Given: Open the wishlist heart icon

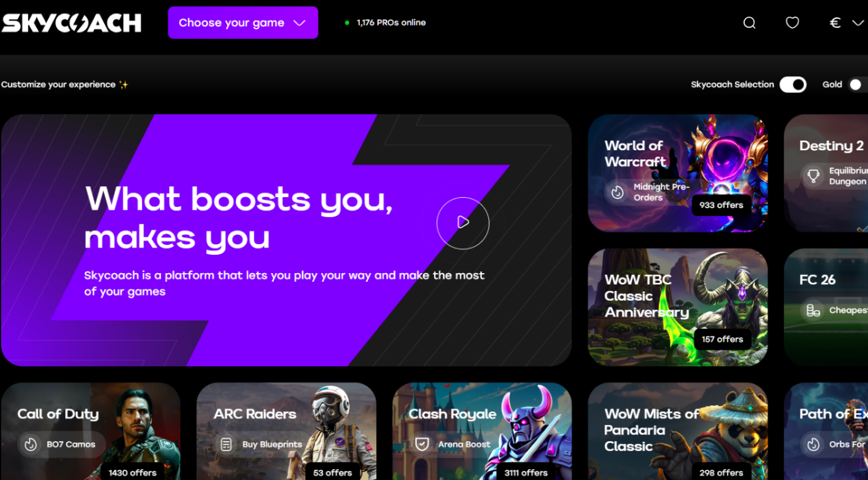Looking at the screenshot, I should [x=792, y=23].
